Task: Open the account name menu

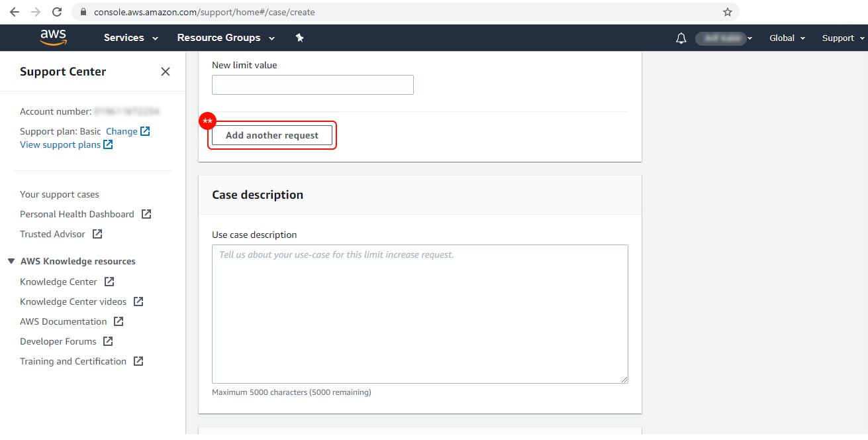Action: 724,38
